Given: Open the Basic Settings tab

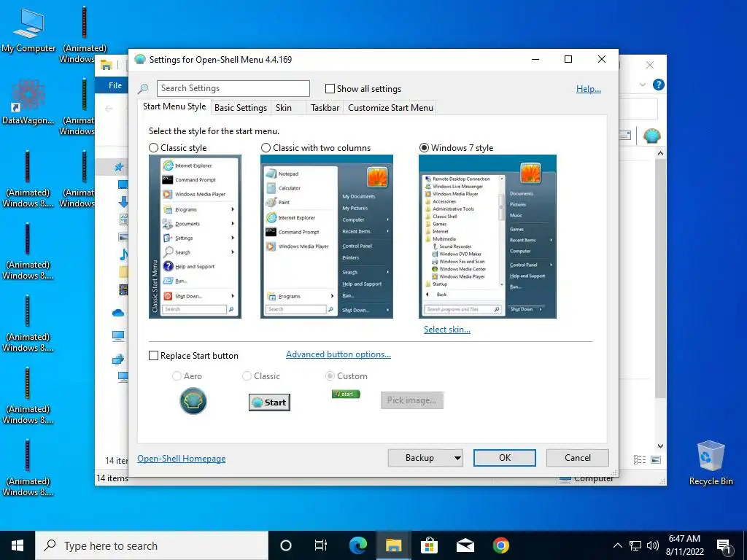Looking at the screenshot, I should coord(241,108).
